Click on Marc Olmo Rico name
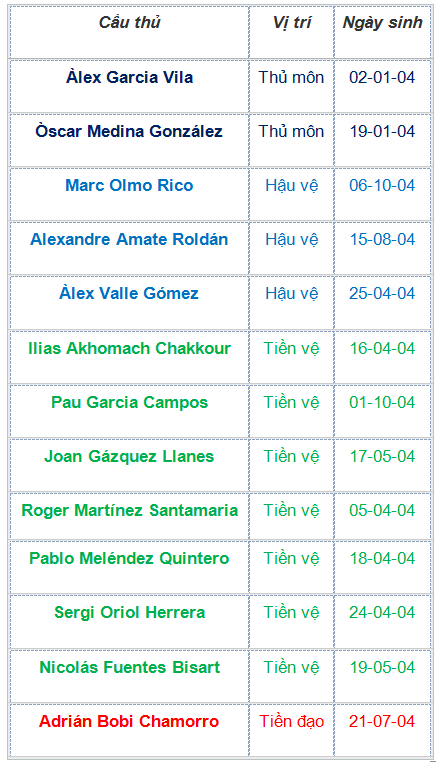The height and width of the screenshot is (762, 440). click(129, 185)
